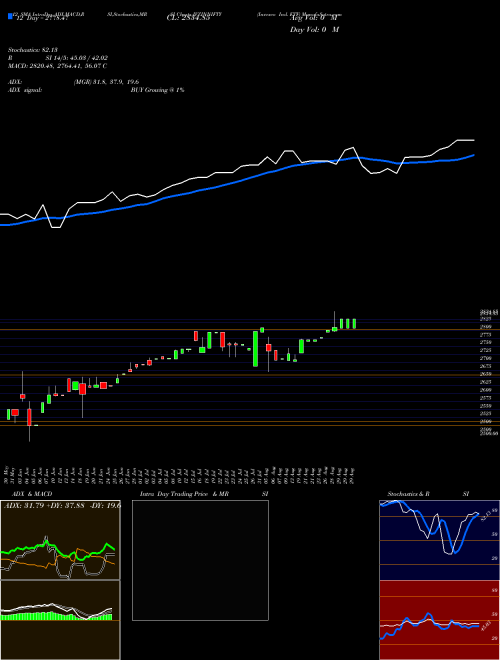Click the blue 12-day SMA legend square
500x660 pixels.
pos(10,16)
